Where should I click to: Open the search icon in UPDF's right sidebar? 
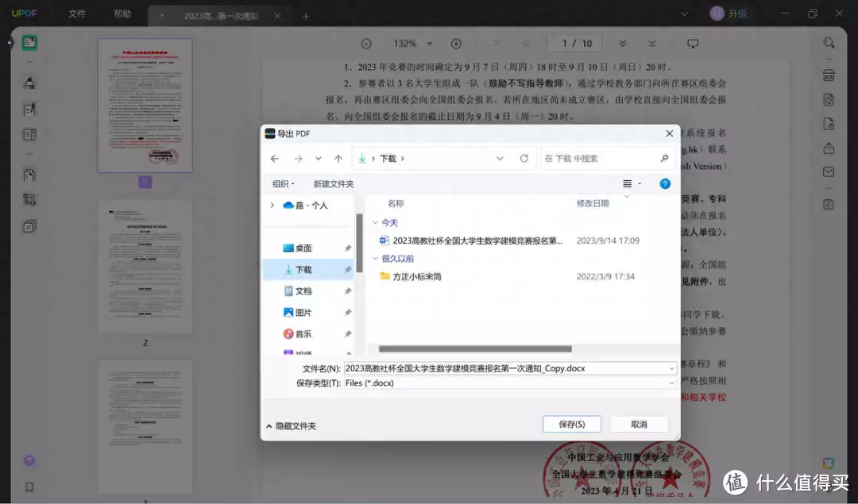click(829, 43)
